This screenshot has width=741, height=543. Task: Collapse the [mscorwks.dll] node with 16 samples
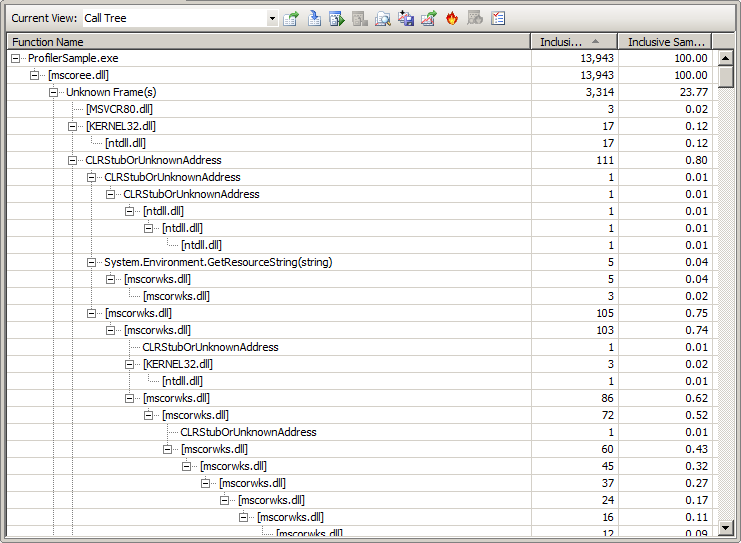point(243,517)
